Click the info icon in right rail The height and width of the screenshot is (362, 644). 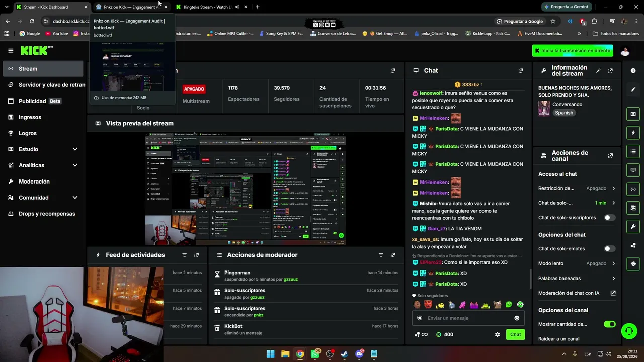tap(633, 71)
